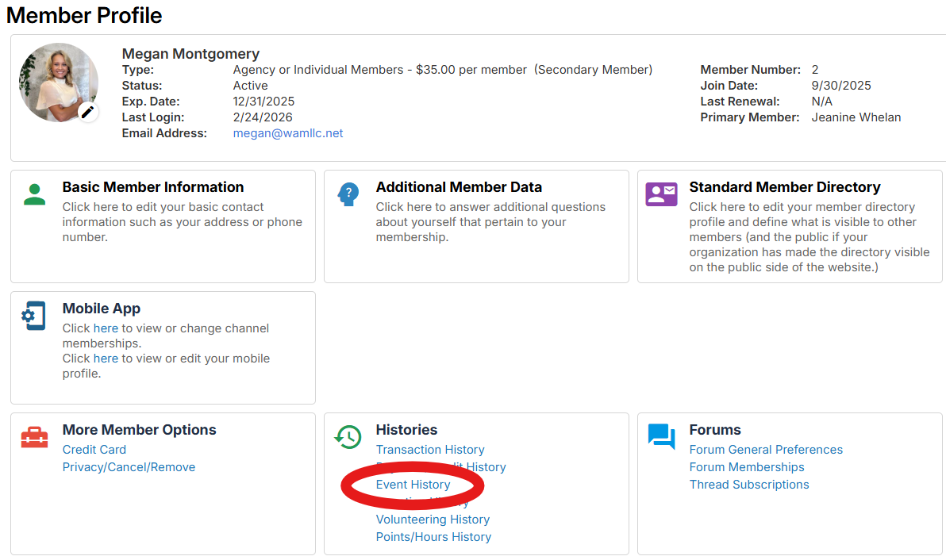Viewport: 946px width, 560px height.
Task: Click the purple Standard Member Directory card icon
Action: click(x=661, y=194)
